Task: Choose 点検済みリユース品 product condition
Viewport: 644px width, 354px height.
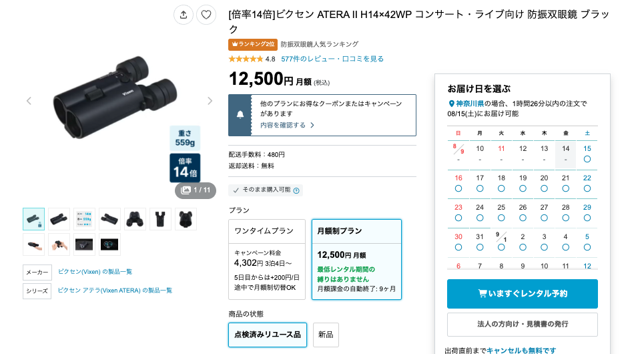Action: [x=268, y=335]
